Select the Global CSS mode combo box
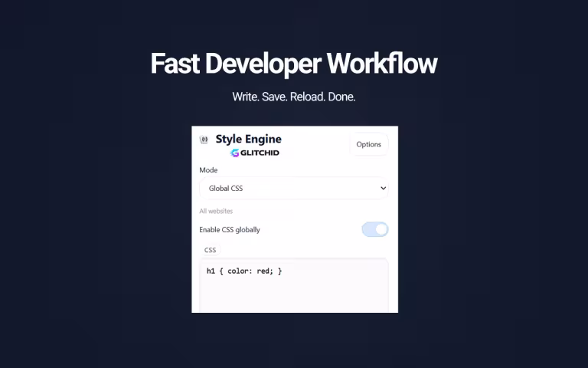 point(293,188)
